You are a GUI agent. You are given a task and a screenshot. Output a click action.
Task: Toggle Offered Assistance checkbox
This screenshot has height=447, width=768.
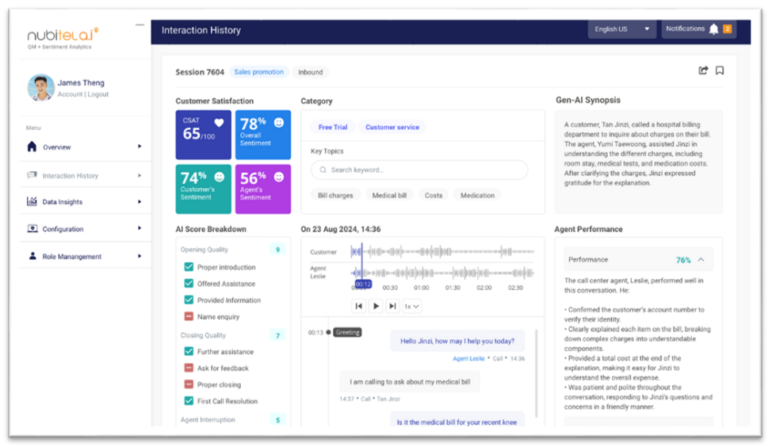(x=189, y=283)
